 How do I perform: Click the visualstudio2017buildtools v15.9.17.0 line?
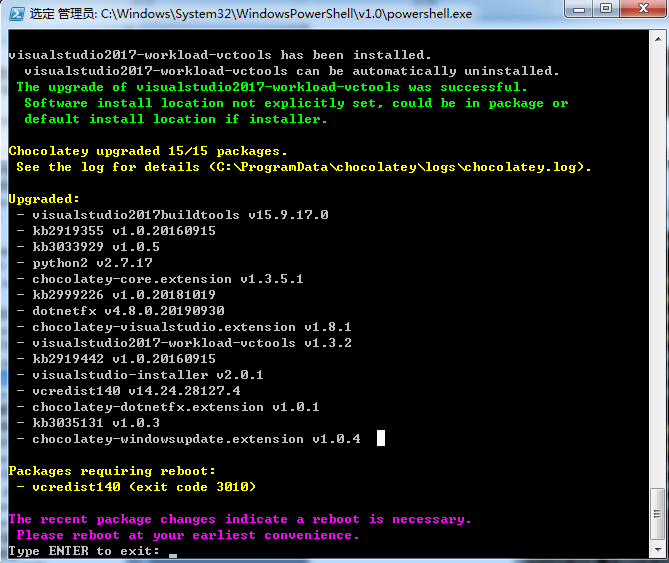click(172, 215)
